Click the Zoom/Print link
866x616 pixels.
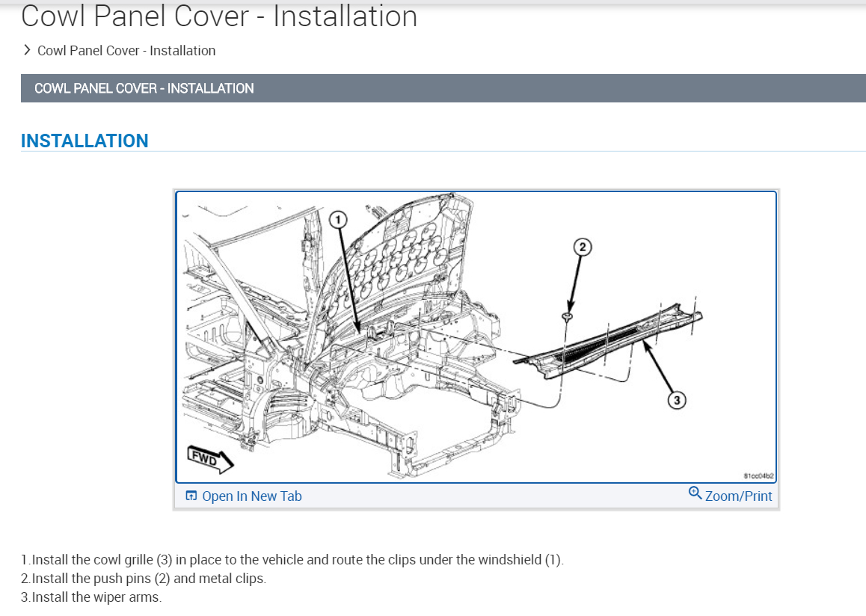click(730, 495)
